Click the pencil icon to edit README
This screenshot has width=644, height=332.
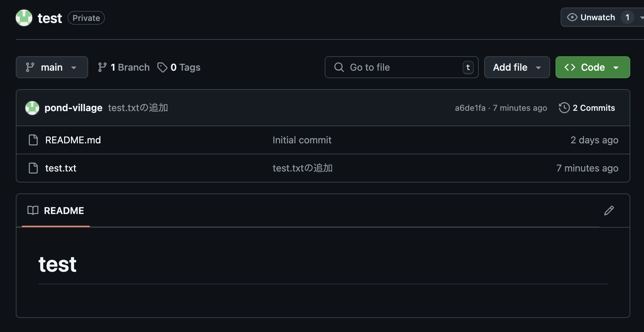[609, 211]
